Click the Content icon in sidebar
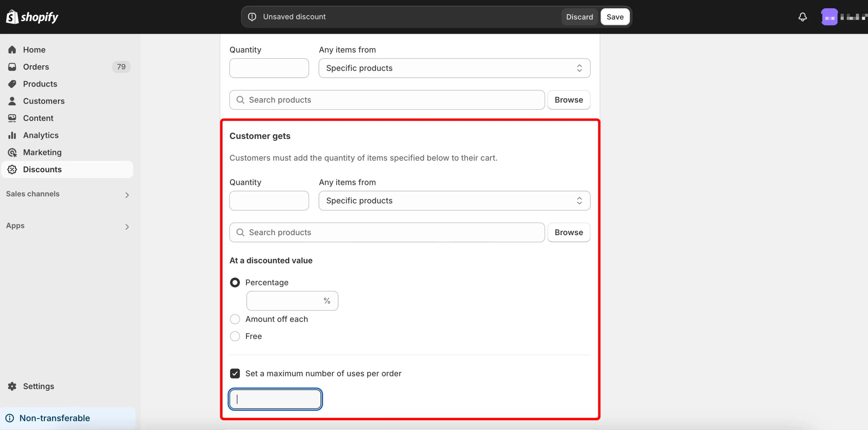The height and width of the screenshot is (430, 868). point(12,118)
